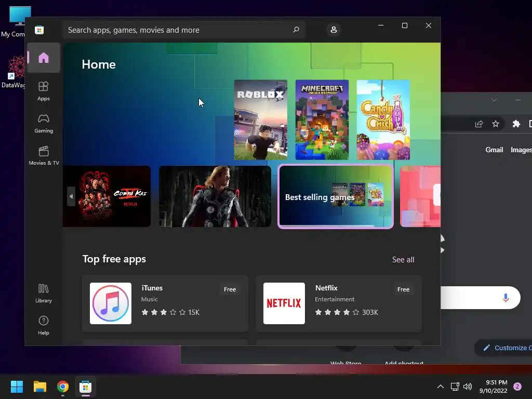Click the Top free apps heading

(x=114, y=259)
